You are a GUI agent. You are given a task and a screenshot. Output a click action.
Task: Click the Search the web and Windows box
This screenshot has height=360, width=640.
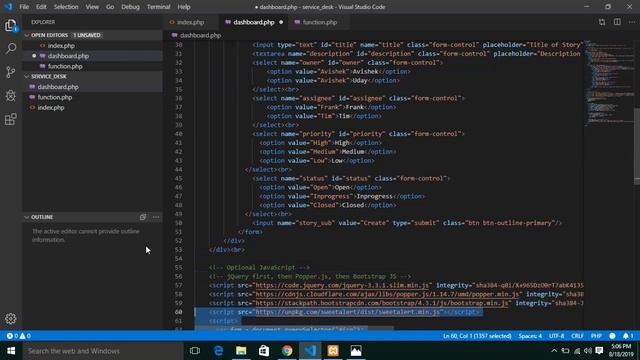click(x=103, y=351)
